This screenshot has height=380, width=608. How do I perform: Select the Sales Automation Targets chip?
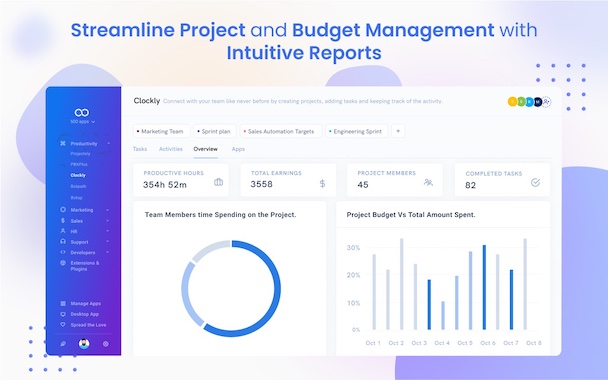(281, 131)
